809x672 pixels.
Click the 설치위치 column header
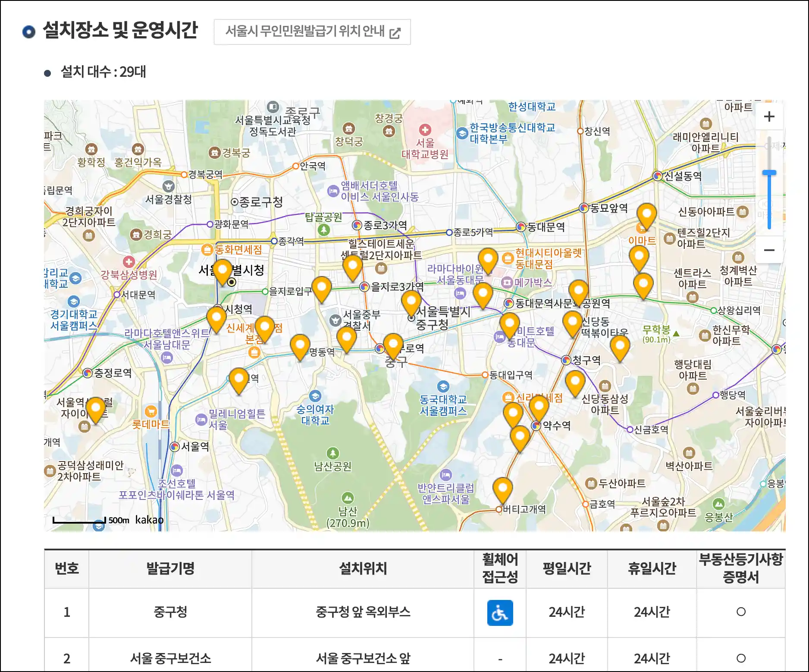(363, 568)
